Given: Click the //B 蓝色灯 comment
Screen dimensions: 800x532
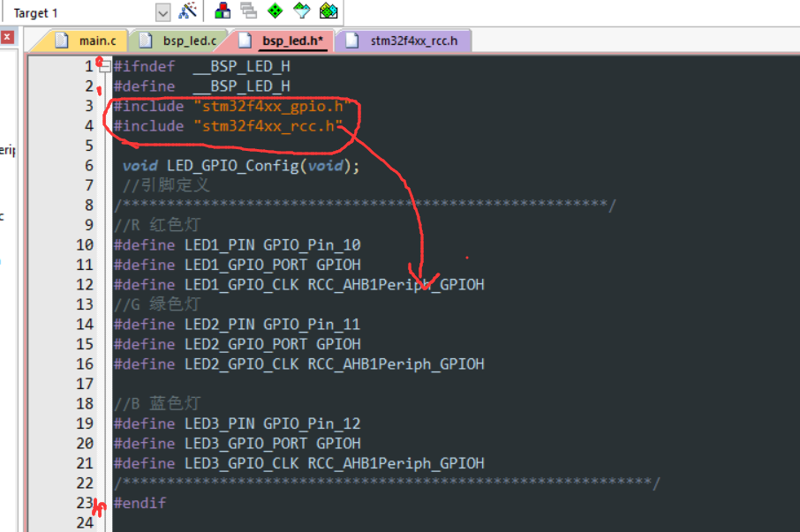Looking at the screenshot, I should (x=157, y=403).
